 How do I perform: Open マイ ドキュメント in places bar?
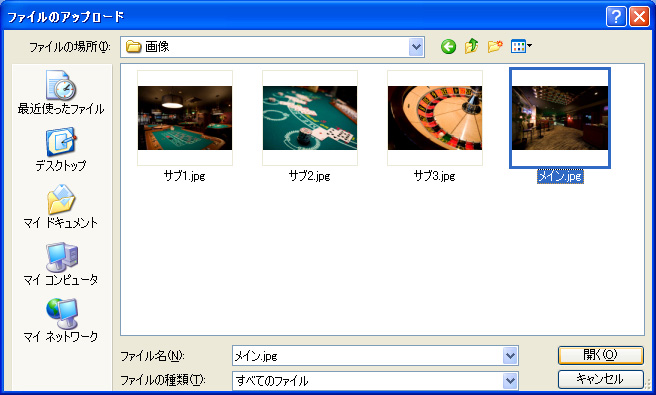[x=61, y=206]
